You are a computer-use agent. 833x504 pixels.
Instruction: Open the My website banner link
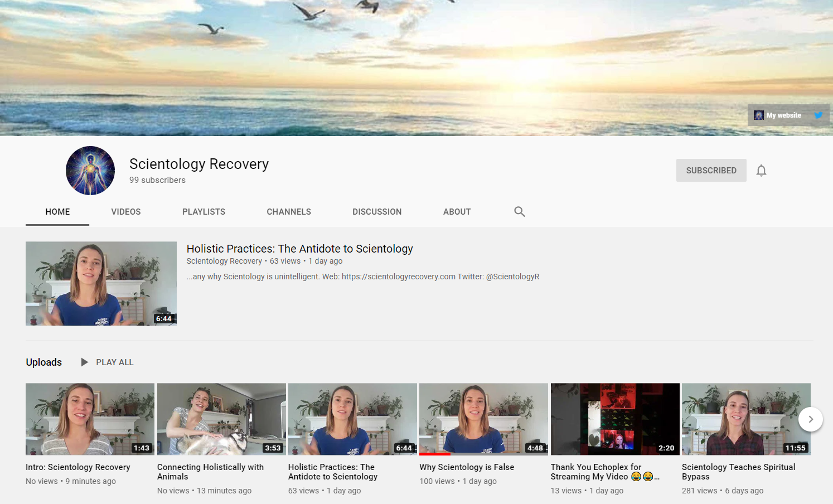[778, 115]
